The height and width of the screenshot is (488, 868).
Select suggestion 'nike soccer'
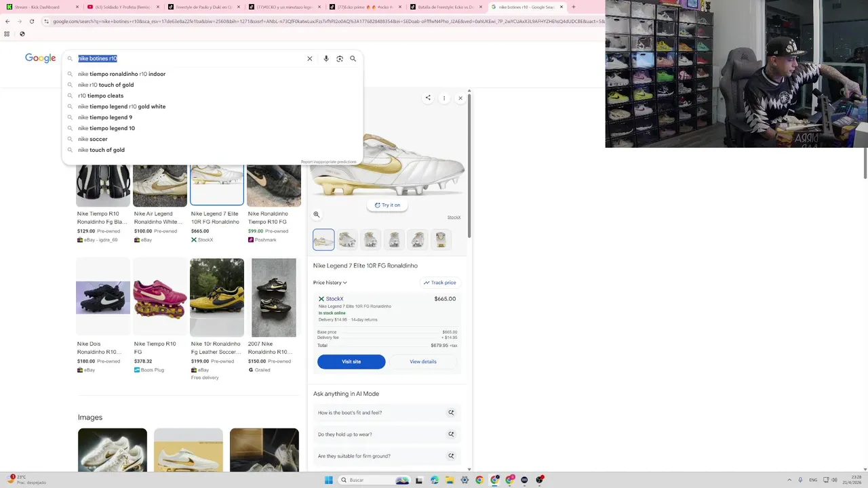pyautogui.click(x=212, y=139)
